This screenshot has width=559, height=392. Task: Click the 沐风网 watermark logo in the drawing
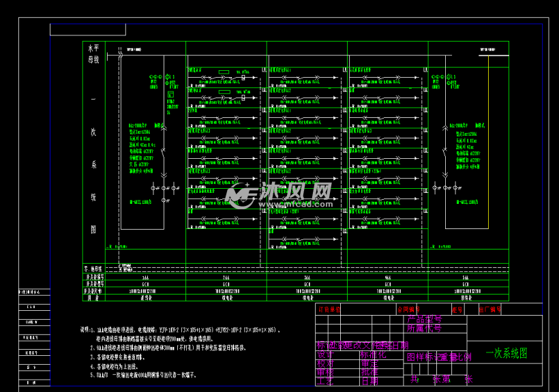click(279, 196)
